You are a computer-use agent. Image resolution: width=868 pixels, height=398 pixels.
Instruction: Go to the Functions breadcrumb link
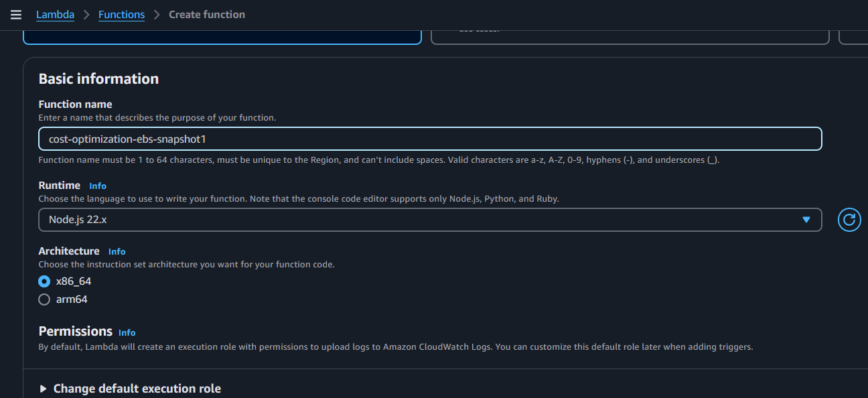121,15
